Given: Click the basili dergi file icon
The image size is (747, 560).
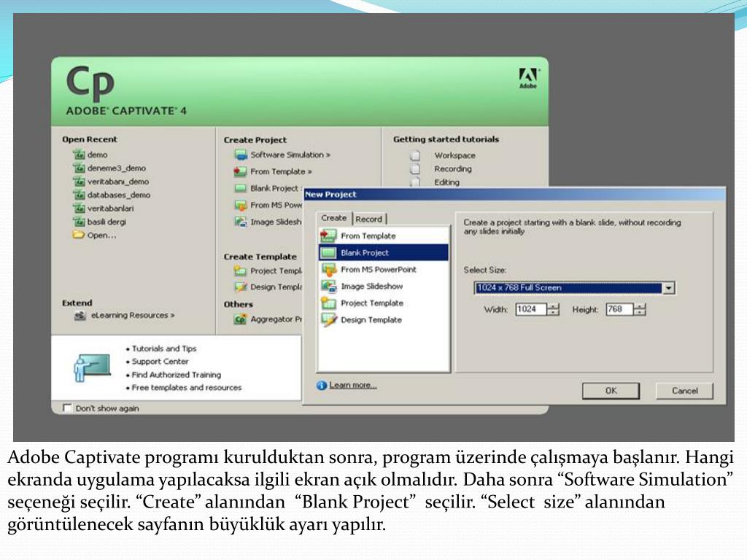Looking at the screenshot, I should point(78,222).
